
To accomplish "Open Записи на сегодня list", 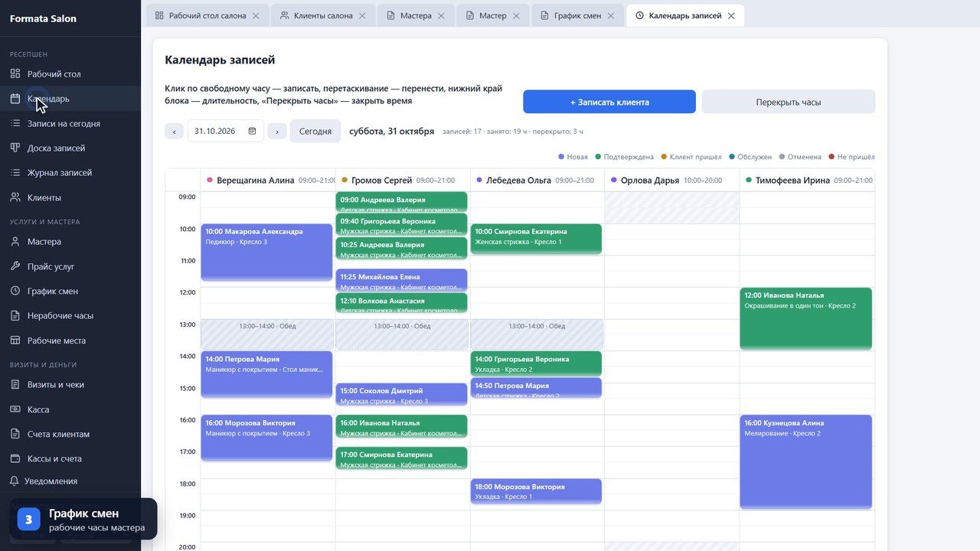I will click(70, 123).
